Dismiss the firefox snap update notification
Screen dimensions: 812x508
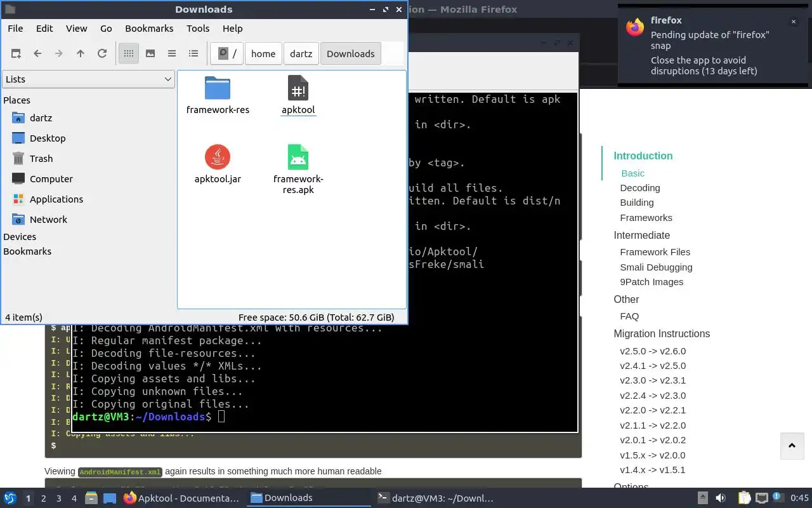coord(793,22)
